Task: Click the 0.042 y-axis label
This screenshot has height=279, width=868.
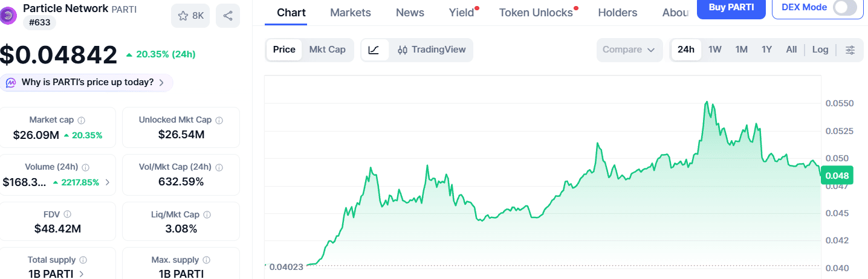Action: 837,240
